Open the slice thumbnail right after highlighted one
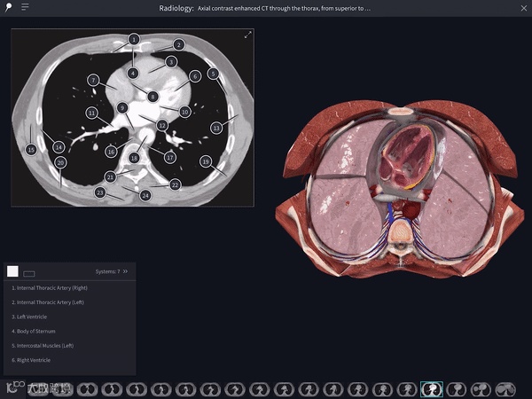This screenshot has height=399, width=532. [x=457, y=389]
